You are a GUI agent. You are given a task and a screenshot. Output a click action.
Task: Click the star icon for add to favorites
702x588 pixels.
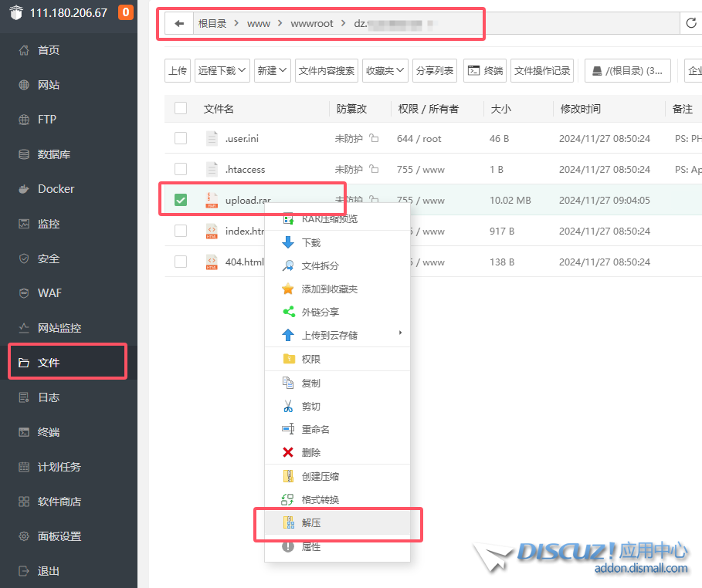point(288,289)
